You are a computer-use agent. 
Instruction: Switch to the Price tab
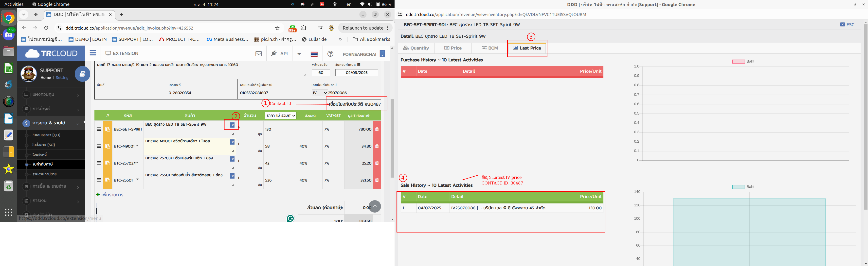453,48
